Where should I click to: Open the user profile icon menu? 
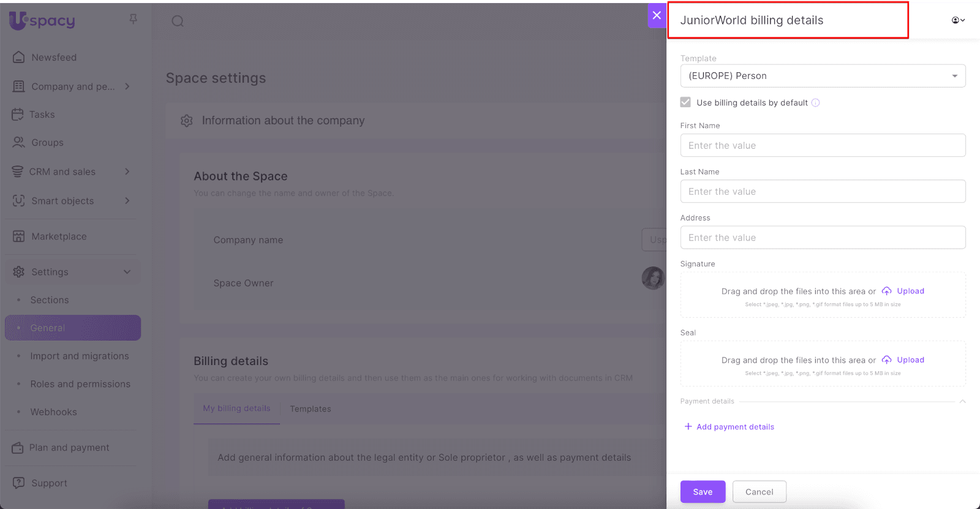958,20
